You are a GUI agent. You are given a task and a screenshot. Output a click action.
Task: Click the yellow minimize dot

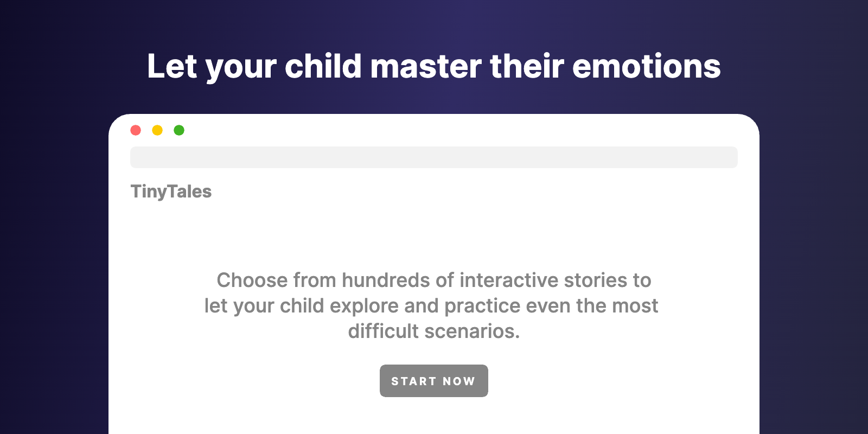click(x=157, y=130)
